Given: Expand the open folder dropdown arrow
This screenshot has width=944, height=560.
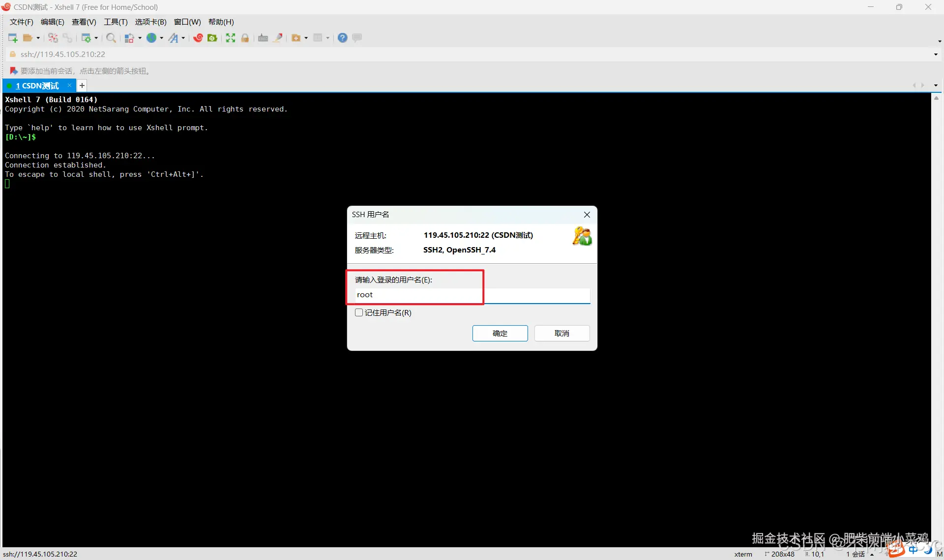Looking at the screenshot, I should 38,38.
